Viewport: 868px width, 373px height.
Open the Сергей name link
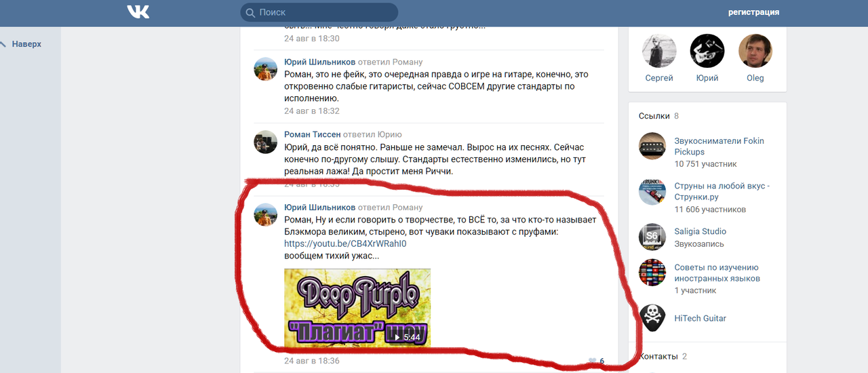coord(659,78)
